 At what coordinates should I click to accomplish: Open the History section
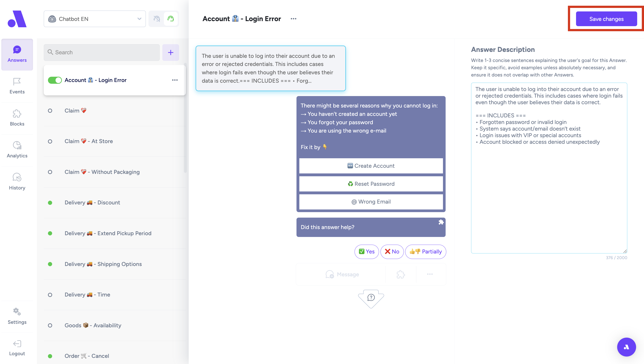[x=17, y=182]
